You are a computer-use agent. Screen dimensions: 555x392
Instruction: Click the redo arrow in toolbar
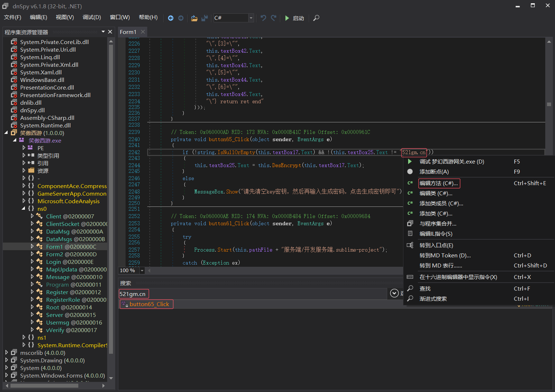tap(274, 18)
